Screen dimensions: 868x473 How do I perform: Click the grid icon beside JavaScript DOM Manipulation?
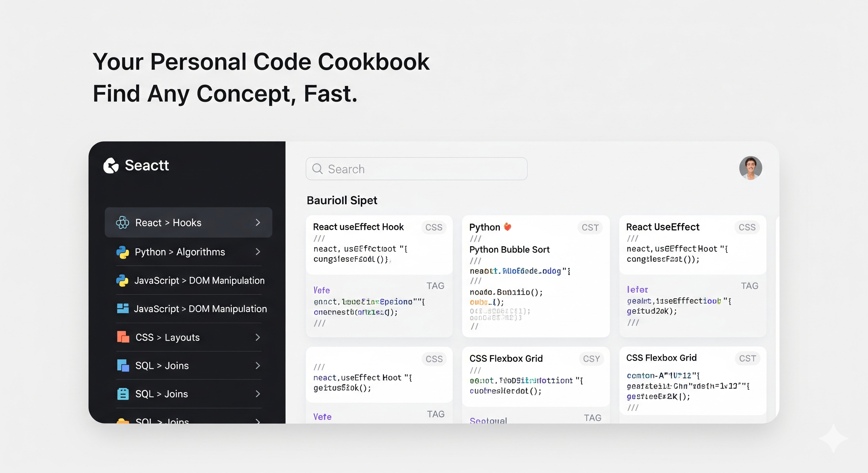[x=123, y=308]
